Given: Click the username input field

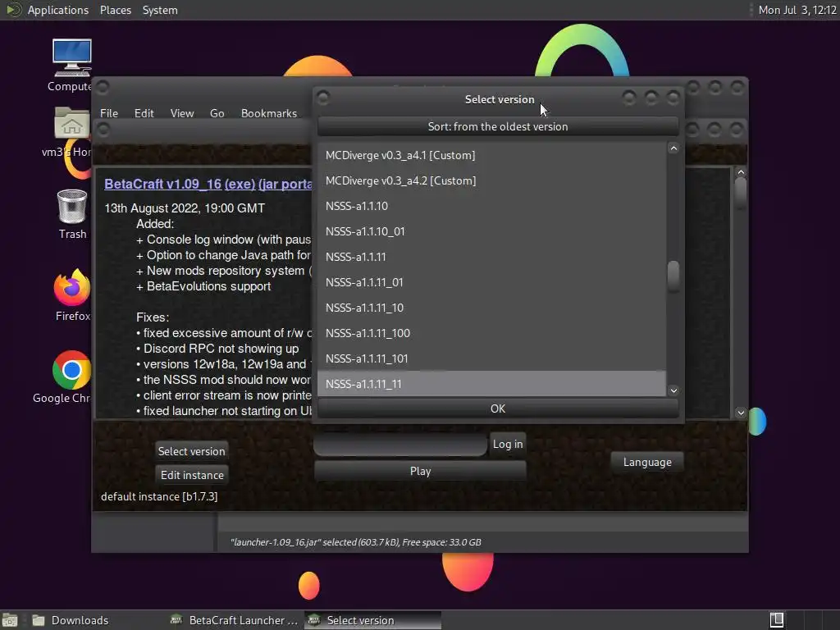Looking at the screenshot, I should pyautogui.click(x=400, y=444).
